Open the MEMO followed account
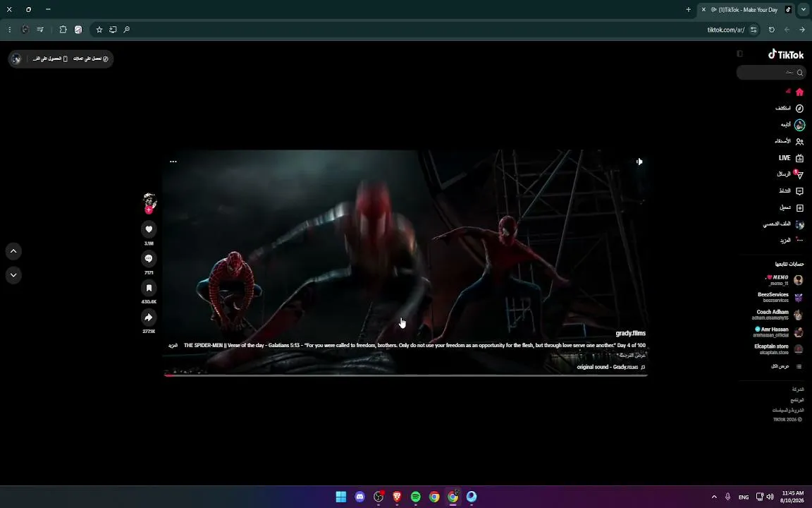This screenshot has width=812, height=508. [784, 280]
